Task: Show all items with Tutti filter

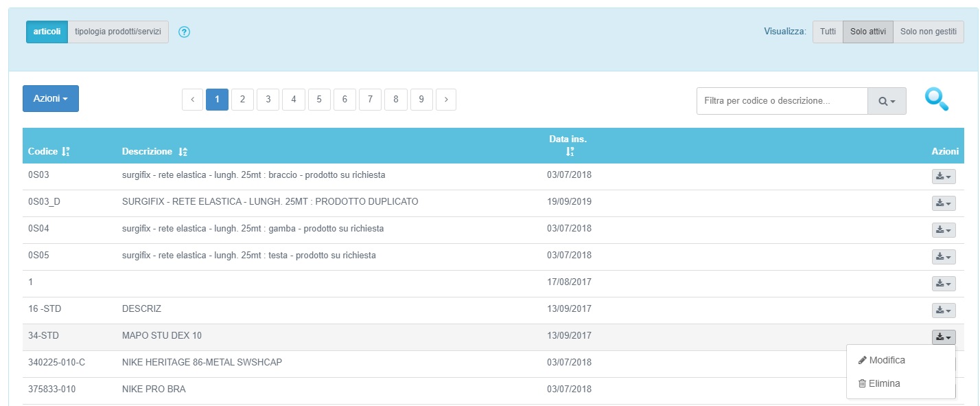Action: [828, 32]
